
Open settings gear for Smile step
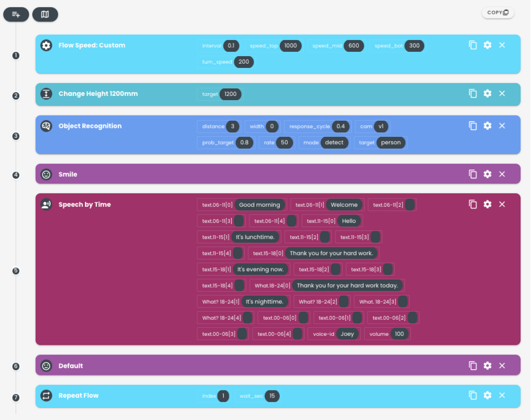point(487,174)
